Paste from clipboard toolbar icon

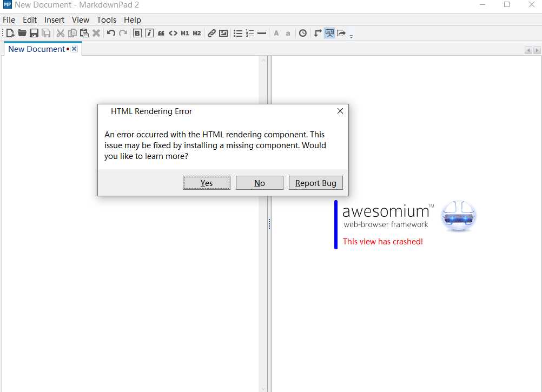click(x=84, y=33)
